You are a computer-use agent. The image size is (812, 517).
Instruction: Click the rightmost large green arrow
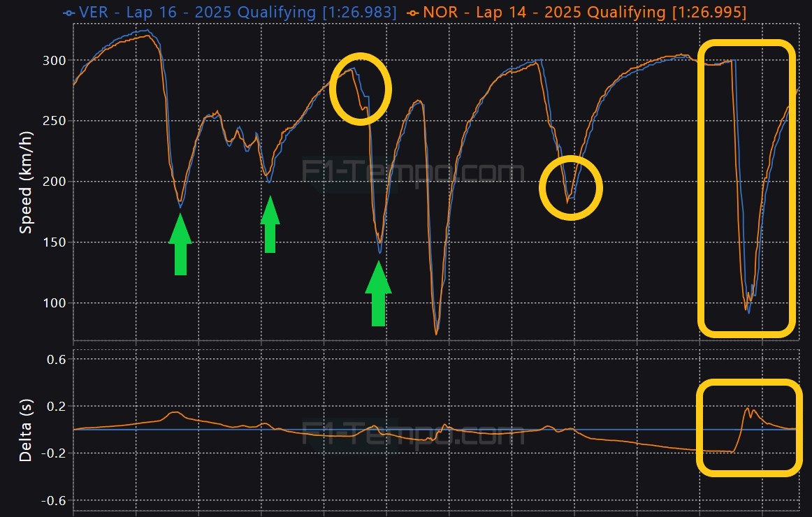(x=378, y=293)
